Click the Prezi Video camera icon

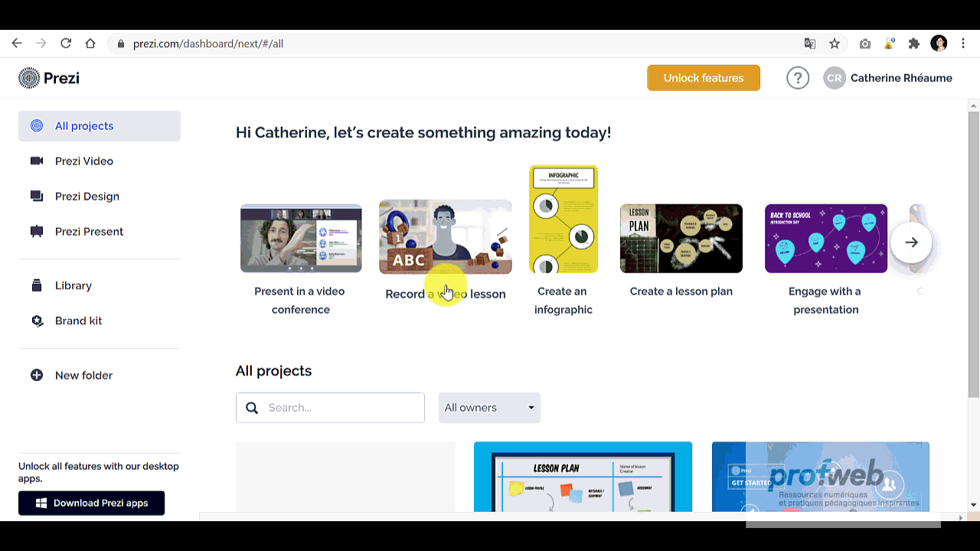pos(37,161)
